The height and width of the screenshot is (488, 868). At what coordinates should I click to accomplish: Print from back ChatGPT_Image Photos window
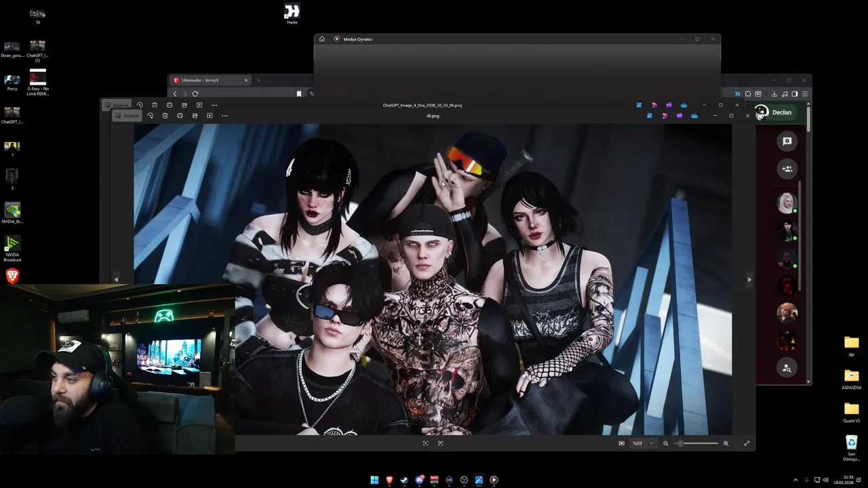click(x=170, y=105)
